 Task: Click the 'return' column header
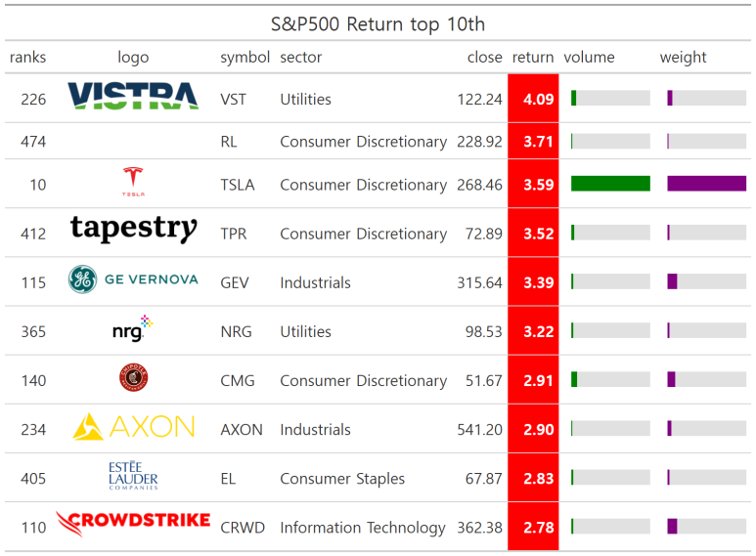pos(533,58)
